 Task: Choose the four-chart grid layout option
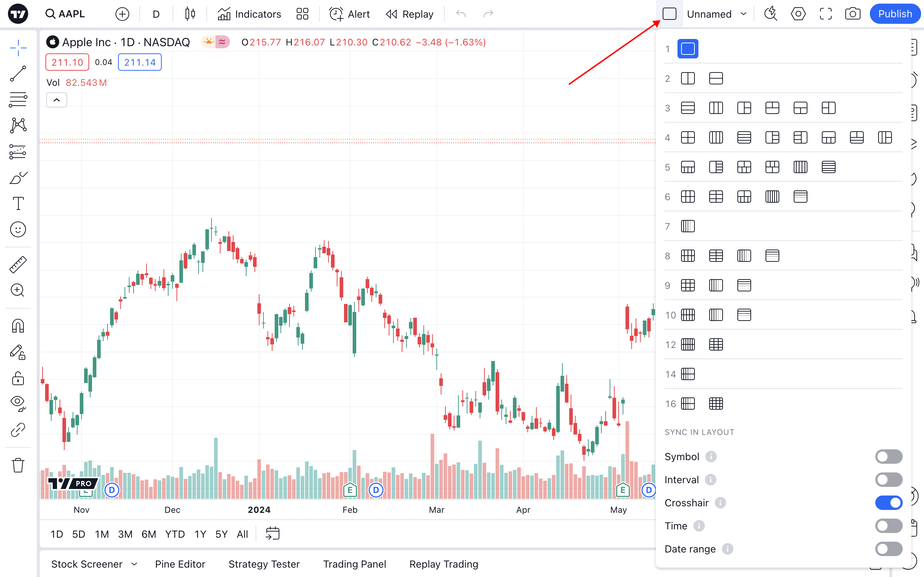[x=688, y=137]
